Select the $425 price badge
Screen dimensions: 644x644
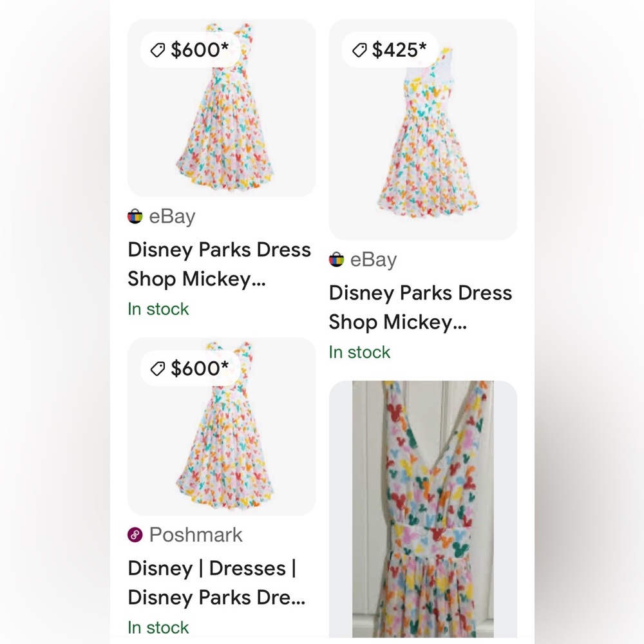(x=391, y=50)
